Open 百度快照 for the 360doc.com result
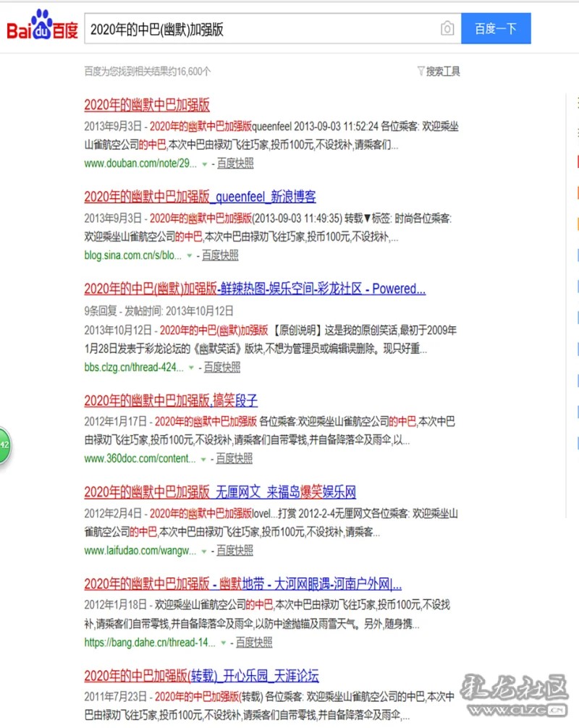 click(x=234, y=459)
